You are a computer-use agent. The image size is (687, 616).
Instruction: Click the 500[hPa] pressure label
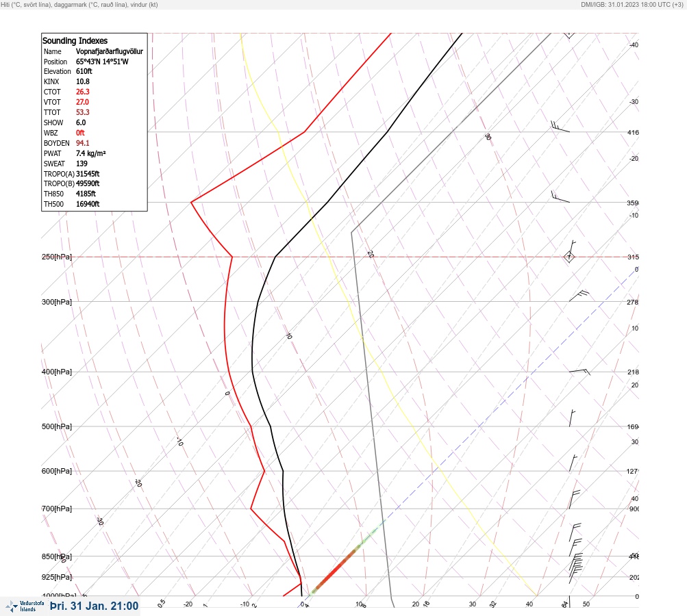(57, 426)
